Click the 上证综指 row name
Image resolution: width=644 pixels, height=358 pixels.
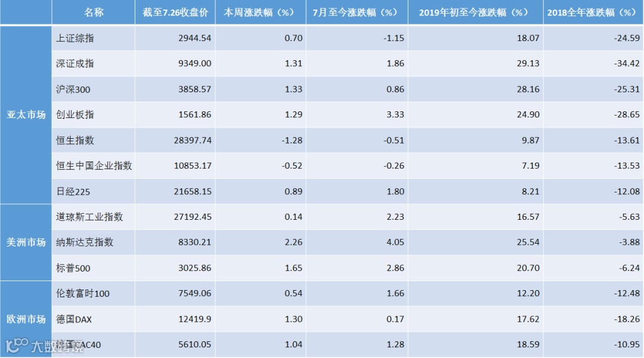(75, 38)
